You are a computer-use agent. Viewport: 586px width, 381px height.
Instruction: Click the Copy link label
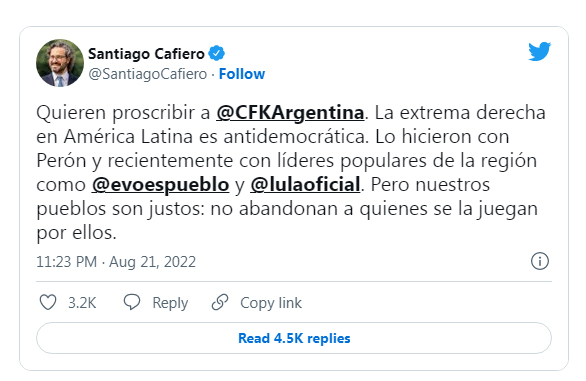(x=271, y=303)
